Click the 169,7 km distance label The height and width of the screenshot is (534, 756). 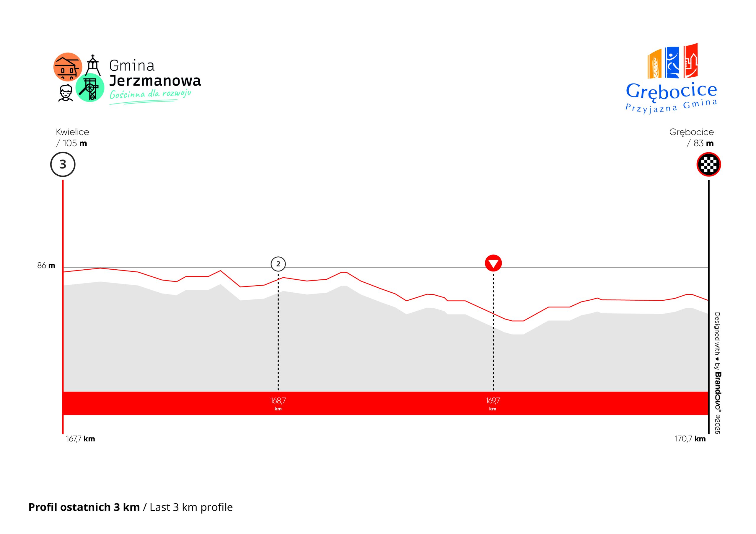click(x=493, y=403)
